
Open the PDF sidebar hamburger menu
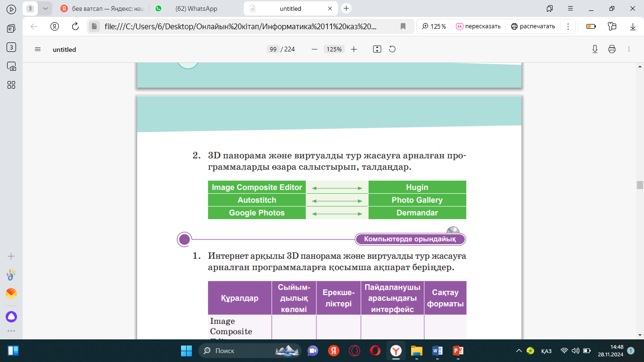point(38,49)
